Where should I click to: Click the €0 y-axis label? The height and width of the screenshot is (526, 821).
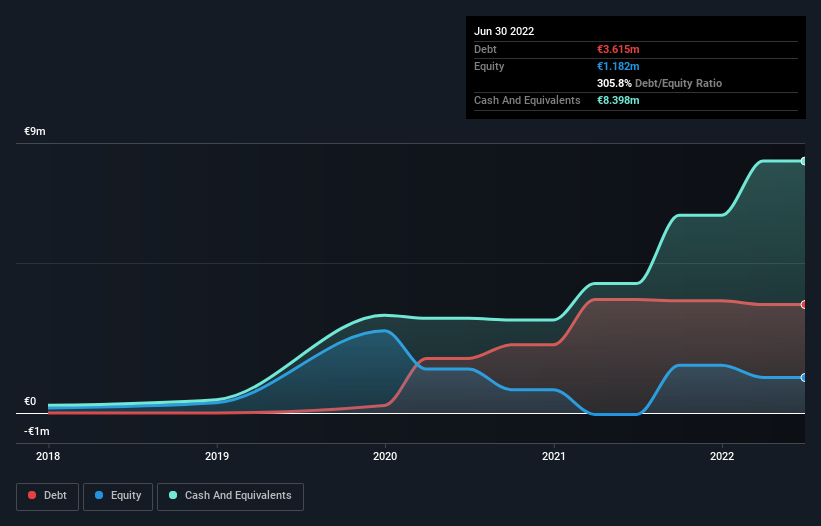[30, 401]
